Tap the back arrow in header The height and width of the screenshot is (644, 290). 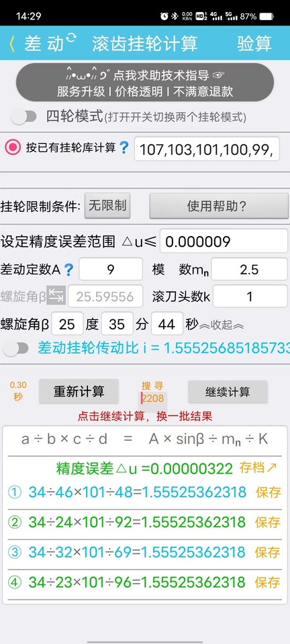pos(12,44)
